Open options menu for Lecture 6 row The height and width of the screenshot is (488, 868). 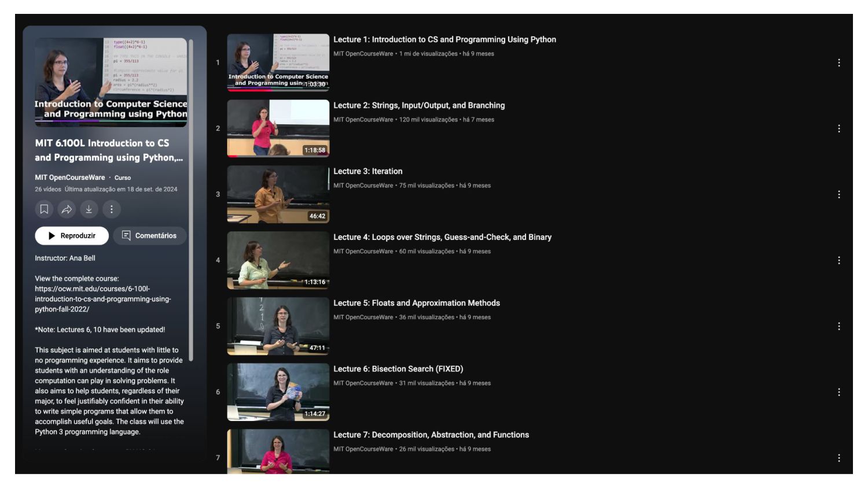tap(839, 392)
